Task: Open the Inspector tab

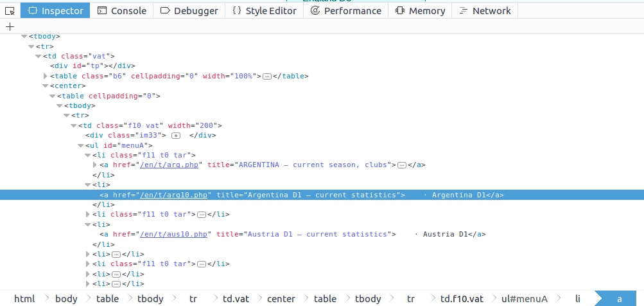Action: (55, 11)
